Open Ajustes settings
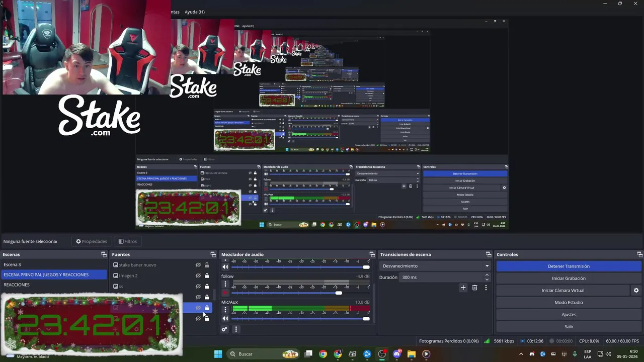Image resolution: width=644 pixels, height=362 pixels. point(569,315)
